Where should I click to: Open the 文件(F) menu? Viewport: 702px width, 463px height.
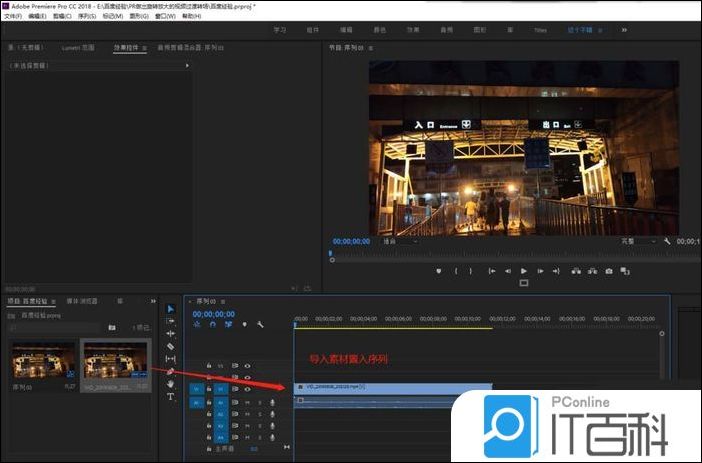[13, 16]
